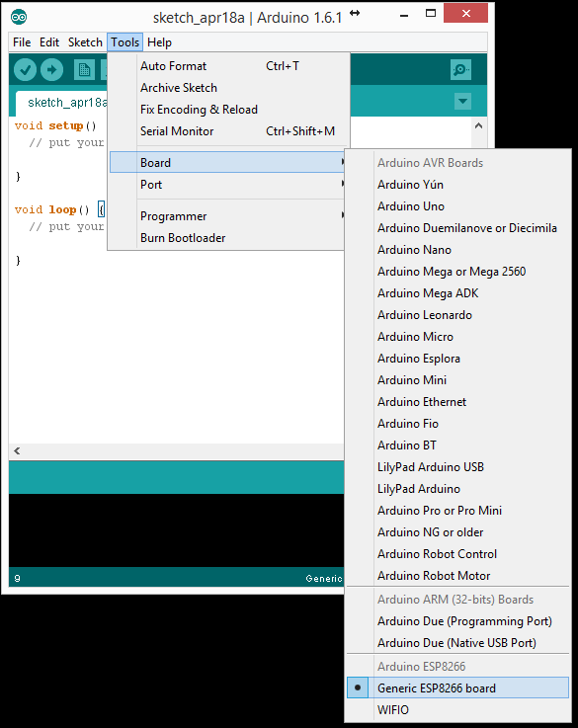The height and width of the screenshot is (728, 578).
Task: Open the Edit menu
Action: [x=49, y=42]
